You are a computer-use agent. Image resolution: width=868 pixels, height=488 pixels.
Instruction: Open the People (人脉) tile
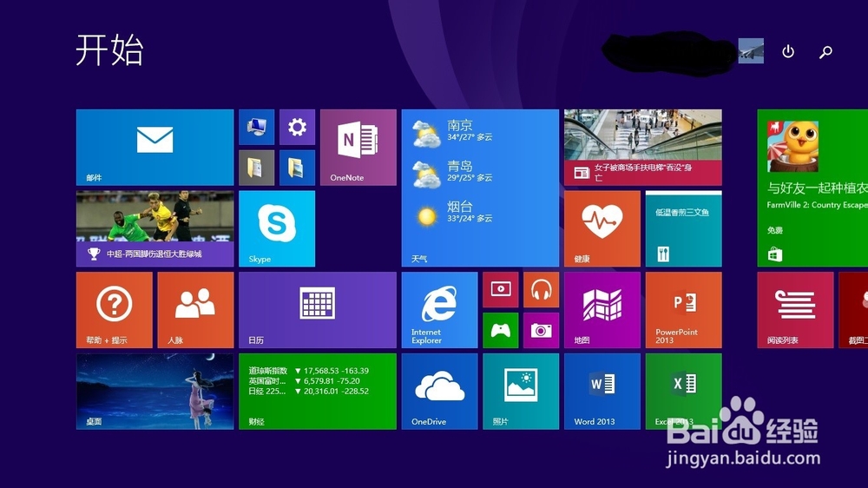point(195,310)
